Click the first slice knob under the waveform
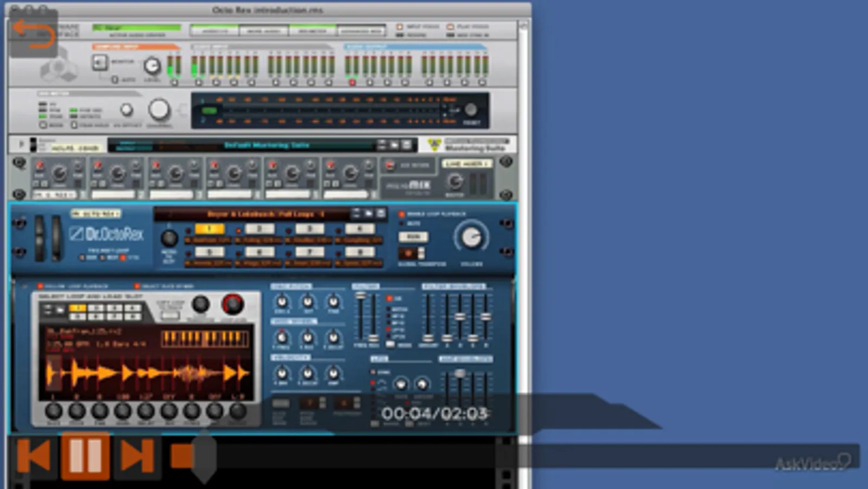This screenshot has width=868, height=489. point(53,411)
